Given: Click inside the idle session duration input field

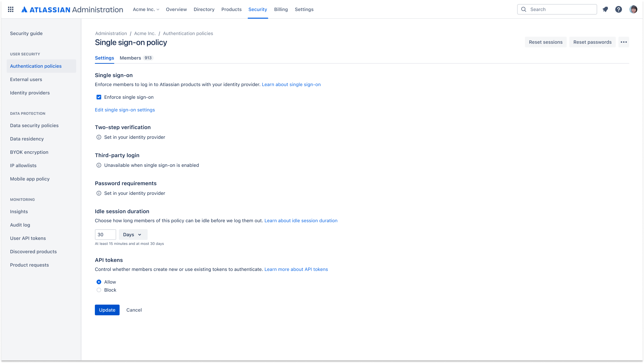Looking at the screenshot, I should point(105,234).
